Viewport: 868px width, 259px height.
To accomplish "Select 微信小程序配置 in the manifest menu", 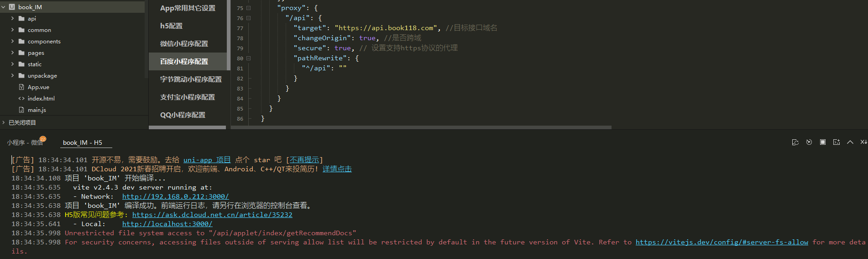I will pyautogui.click(x=184, y=44).
